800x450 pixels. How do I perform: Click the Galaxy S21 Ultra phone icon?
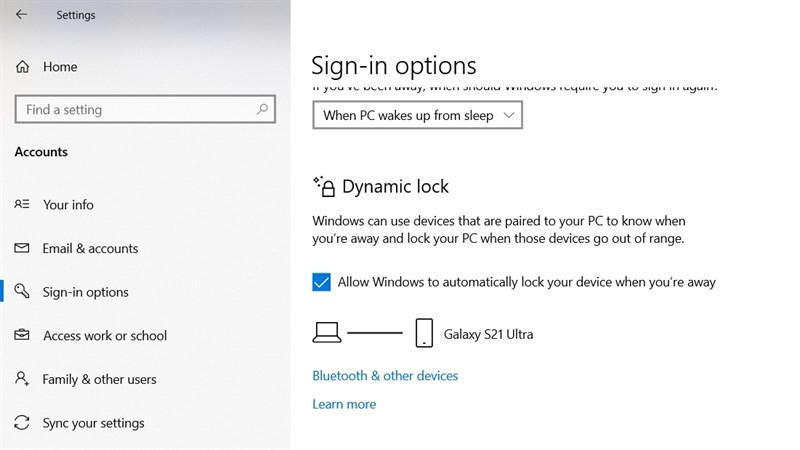point(424,333)
